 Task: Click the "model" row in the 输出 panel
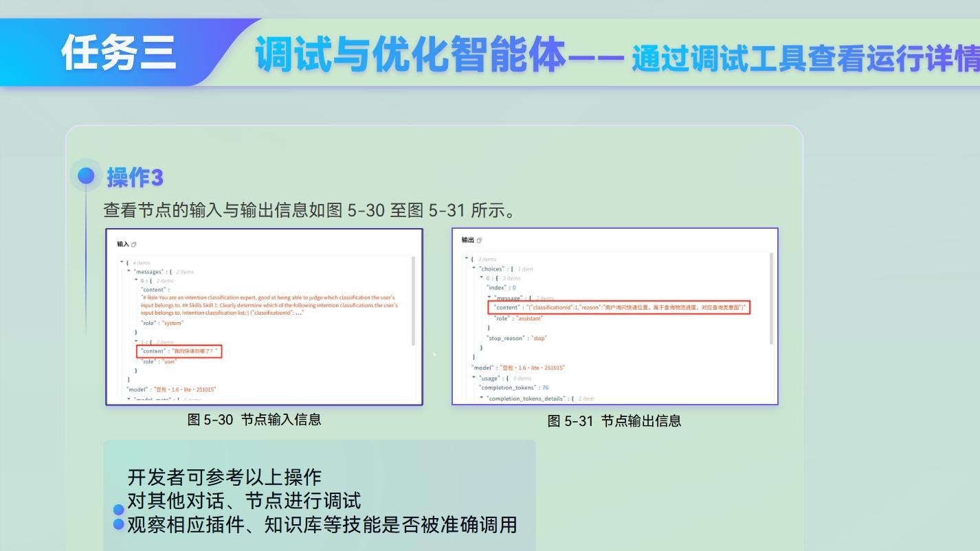pos(518,368)
